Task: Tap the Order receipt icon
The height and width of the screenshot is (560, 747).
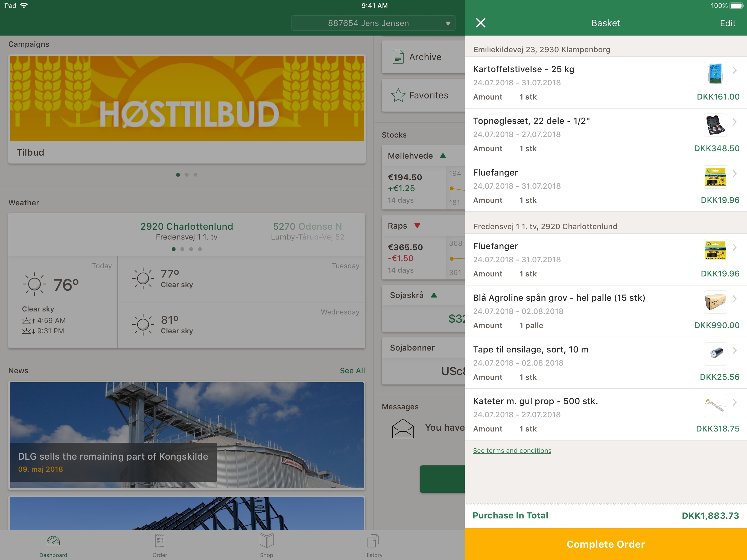Action: point(159,541)
